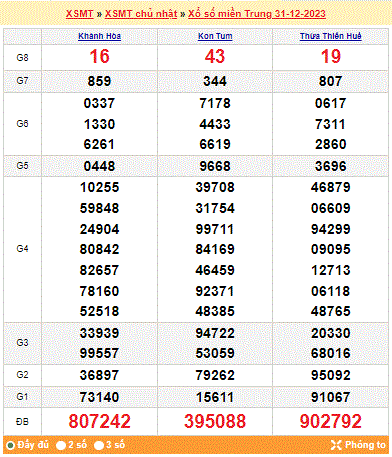This screenshot has width=392, height=457.
Task: Click the G1 number 73140
Action: pos(99,397)
